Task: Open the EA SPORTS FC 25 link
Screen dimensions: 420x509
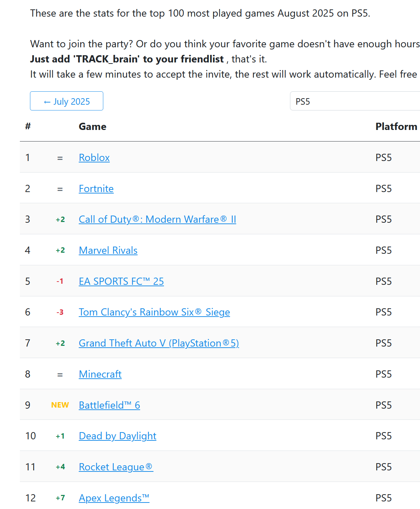Action: (121, 282)
